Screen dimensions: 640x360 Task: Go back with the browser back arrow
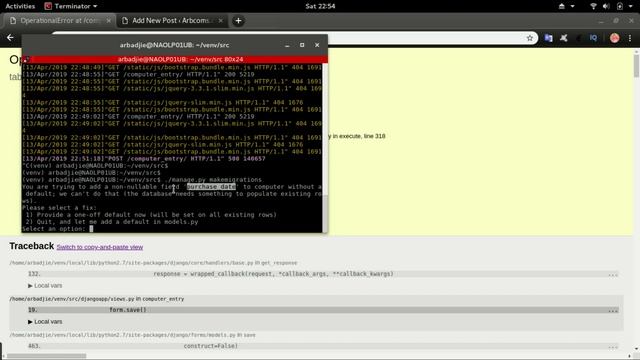pyautogui.click(x=10, y=38)
